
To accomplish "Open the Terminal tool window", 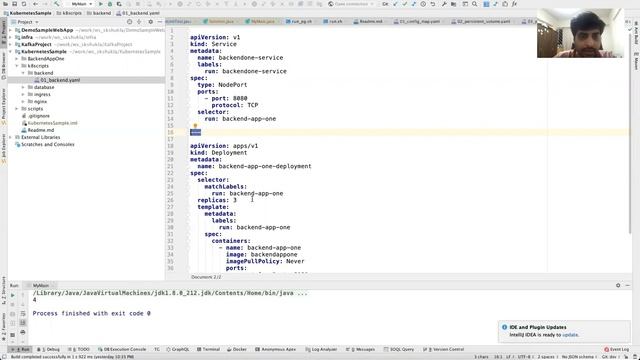I will [208, 349].
